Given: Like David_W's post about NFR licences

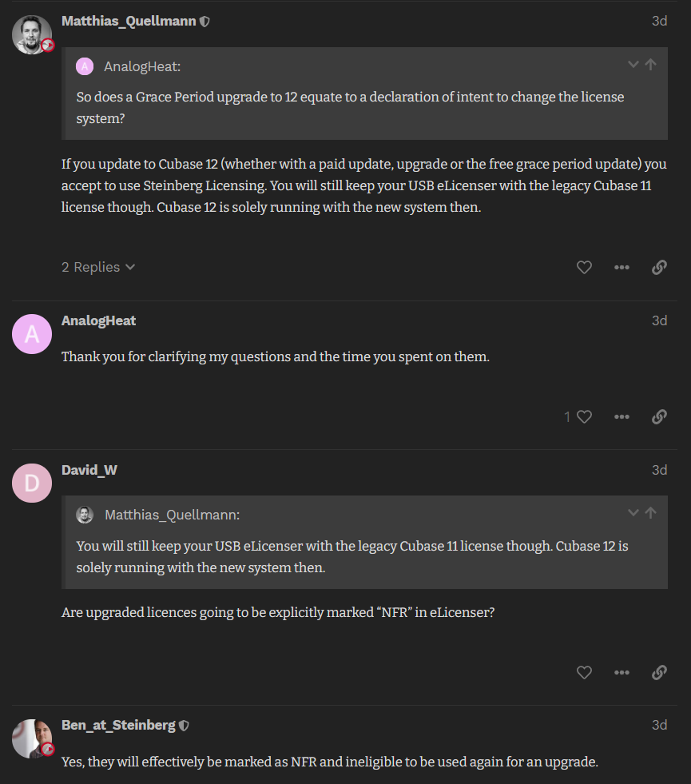Looking at the screenshot, I should (584, 672).
